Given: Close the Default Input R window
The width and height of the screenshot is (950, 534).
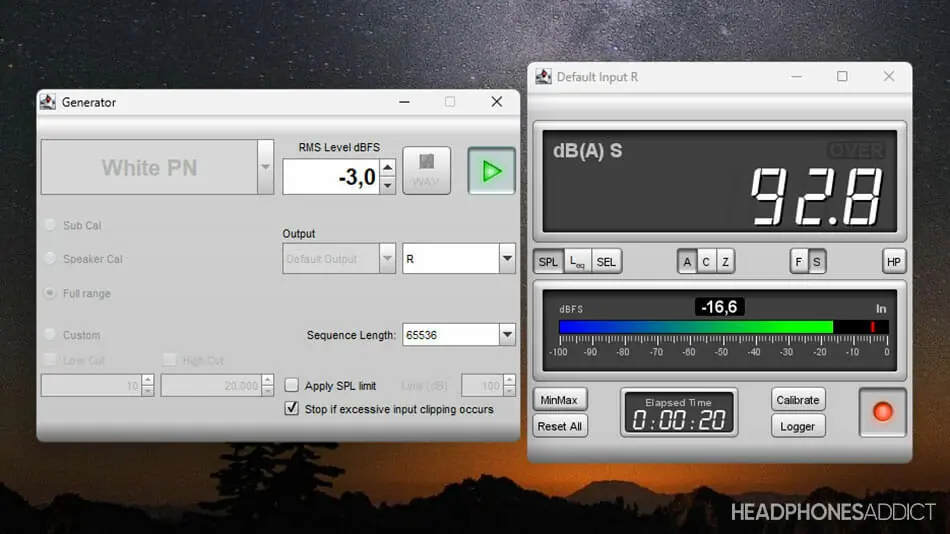Looking at the screenshot, I should [x=889, y=76].
